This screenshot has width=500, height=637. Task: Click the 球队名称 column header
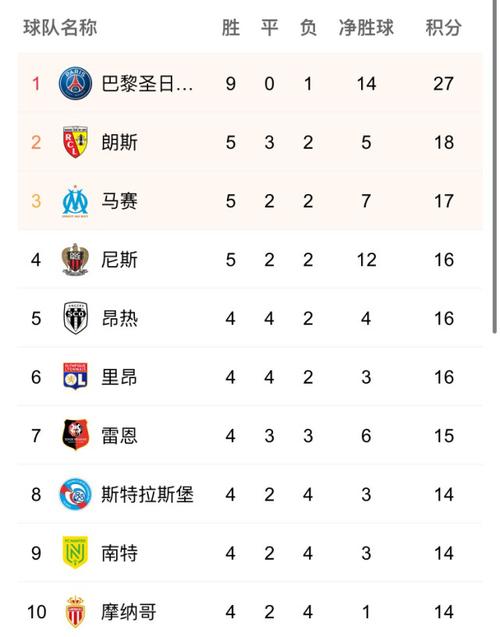[60, 28]
